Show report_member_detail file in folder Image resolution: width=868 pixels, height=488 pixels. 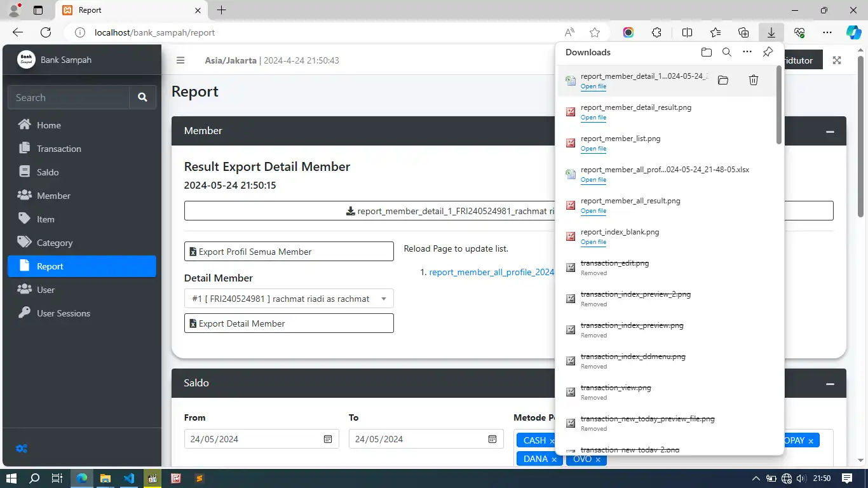(x=722, y=80)
